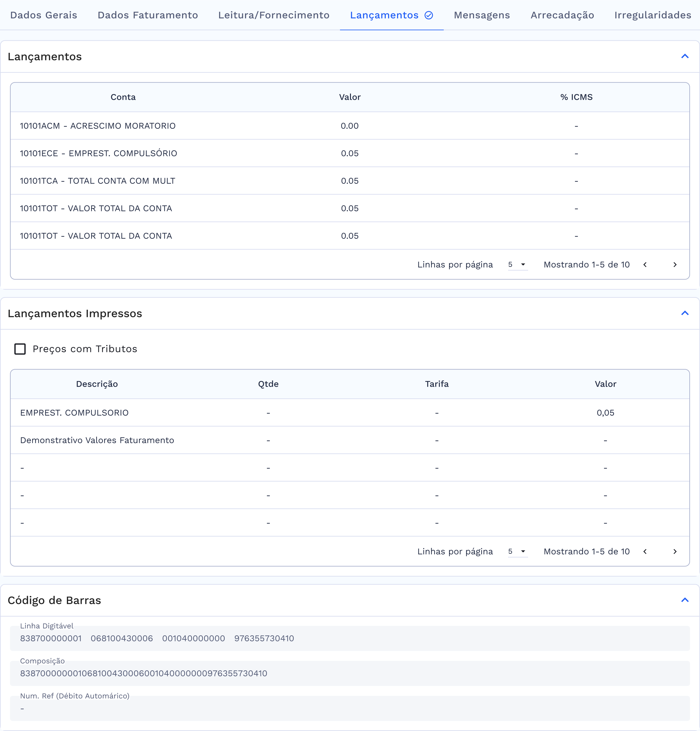This screenshot has height=731, width=700.
Task: Switch to the Dados Gerais tab
Action: pyautogui.click(x=44, y=15)
